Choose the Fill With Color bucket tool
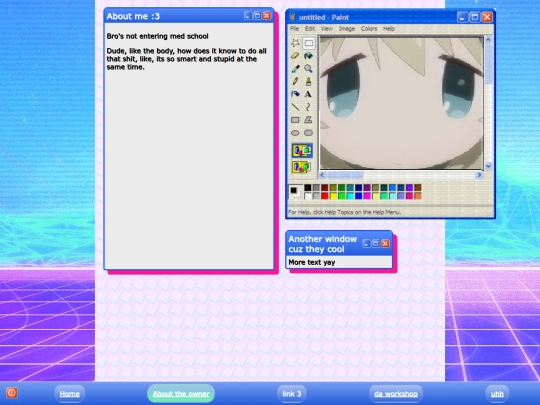 click(x=309, y=56)
